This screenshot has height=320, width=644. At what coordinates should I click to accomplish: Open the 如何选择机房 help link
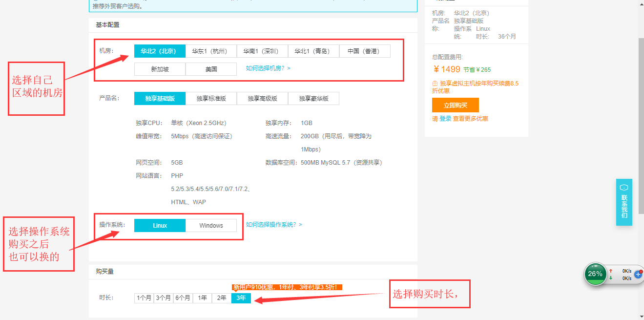pos(268,68)
